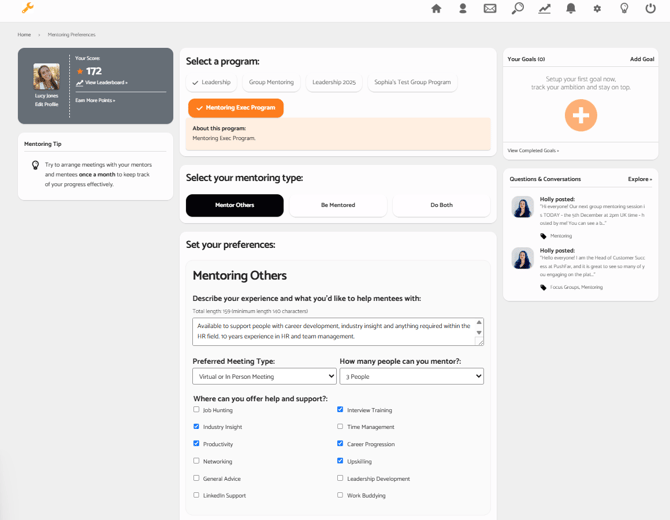
Task: Click the tag icon beside Focus Groups, Mentoring
Action: pos(543,287)
